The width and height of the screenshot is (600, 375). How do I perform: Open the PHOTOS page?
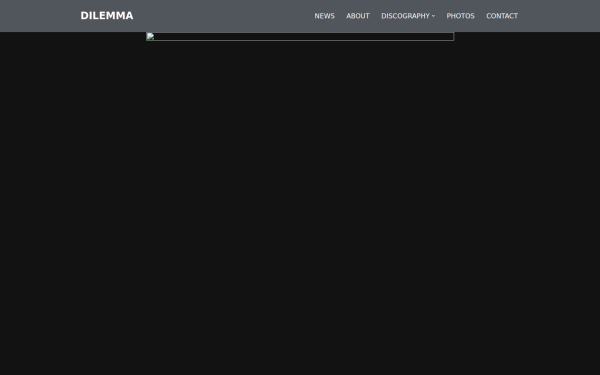pos(460,16)
